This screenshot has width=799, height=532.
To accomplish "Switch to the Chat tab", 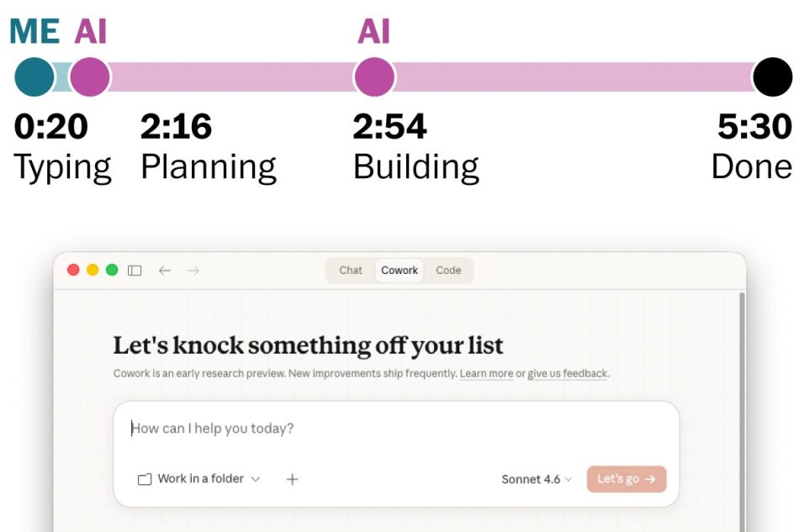I will click(x=351, y=271).
